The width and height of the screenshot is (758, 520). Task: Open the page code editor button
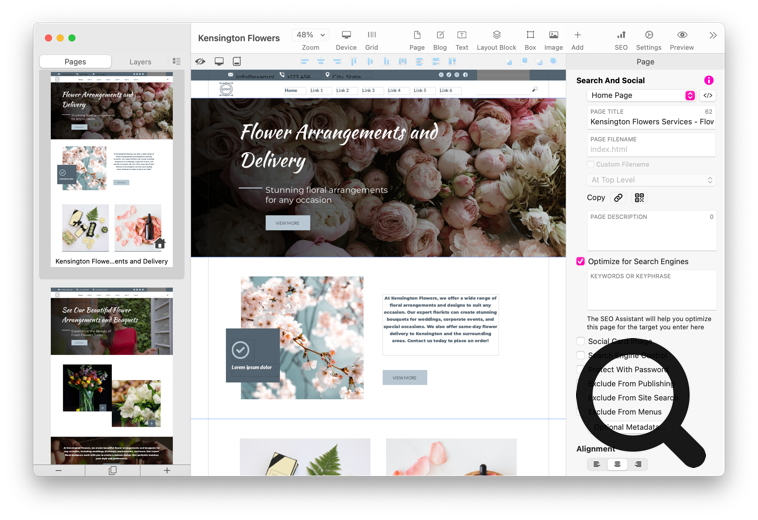(708, 96)
